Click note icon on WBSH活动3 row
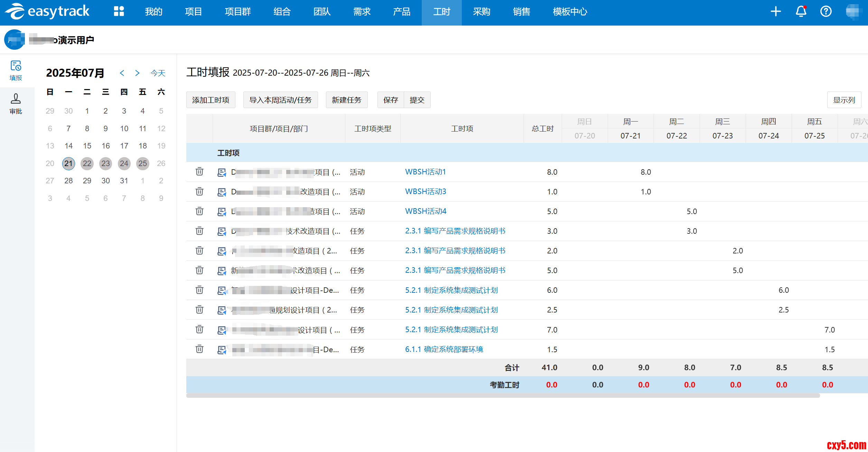 click(222, 192)
